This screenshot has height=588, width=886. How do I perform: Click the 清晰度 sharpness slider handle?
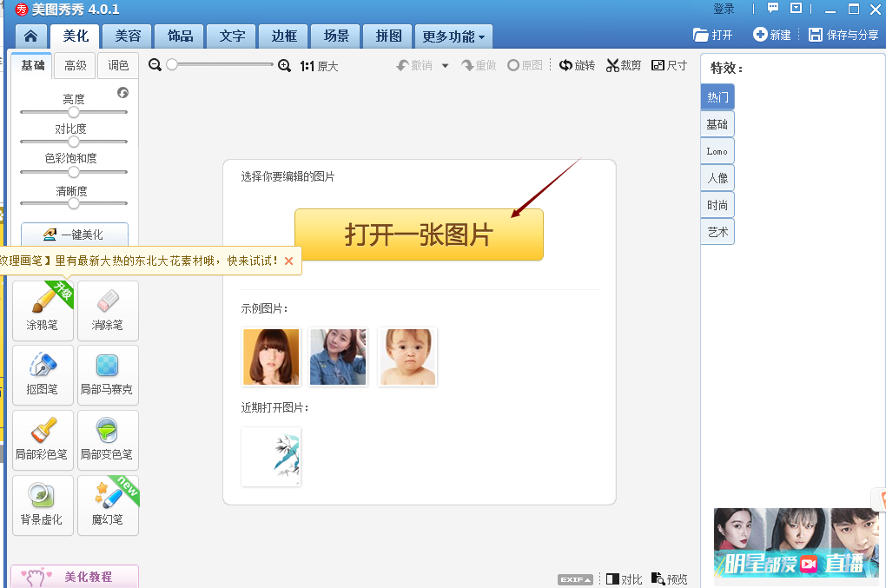coord(74,202)
